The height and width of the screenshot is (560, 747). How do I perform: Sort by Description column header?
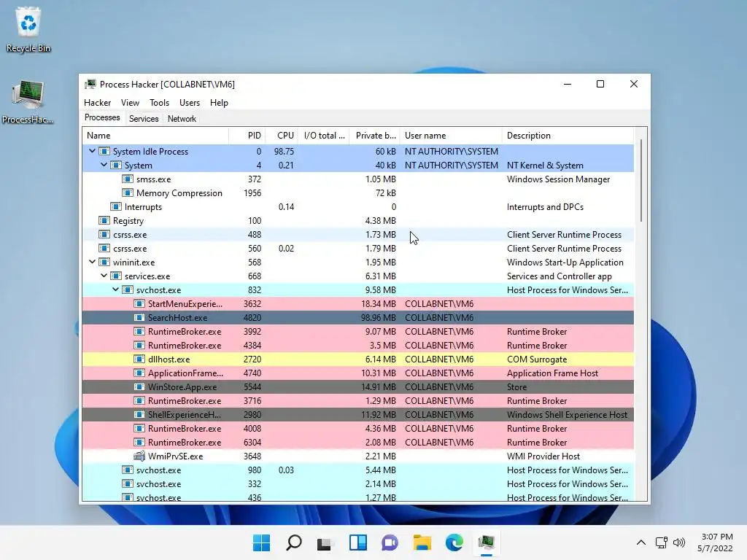568,135
